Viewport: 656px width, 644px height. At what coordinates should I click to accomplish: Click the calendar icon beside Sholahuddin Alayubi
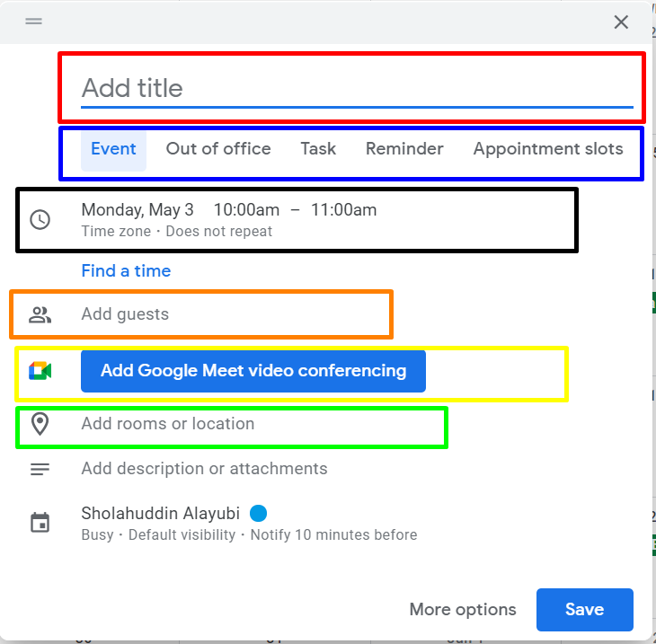pos(40,523)
